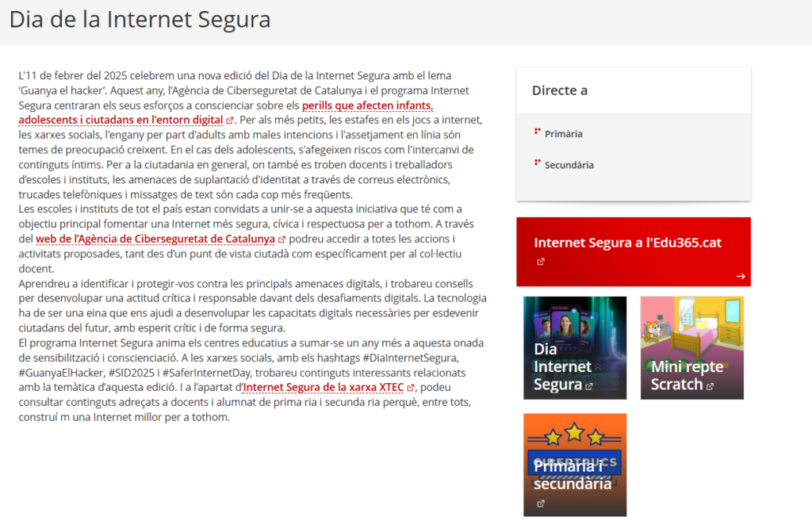
Task: Click external icon after 'xarxa XTEC' link
Action: pos(410,388)
